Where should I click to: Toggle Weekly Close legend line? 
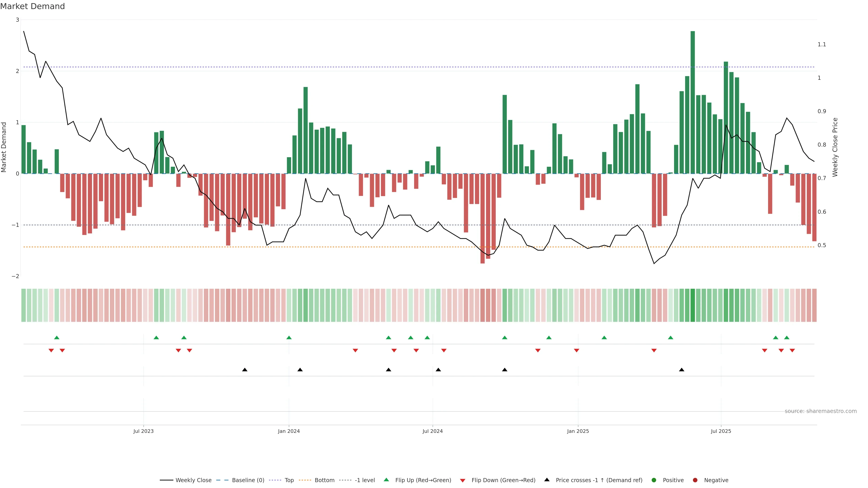coord(185,480)
